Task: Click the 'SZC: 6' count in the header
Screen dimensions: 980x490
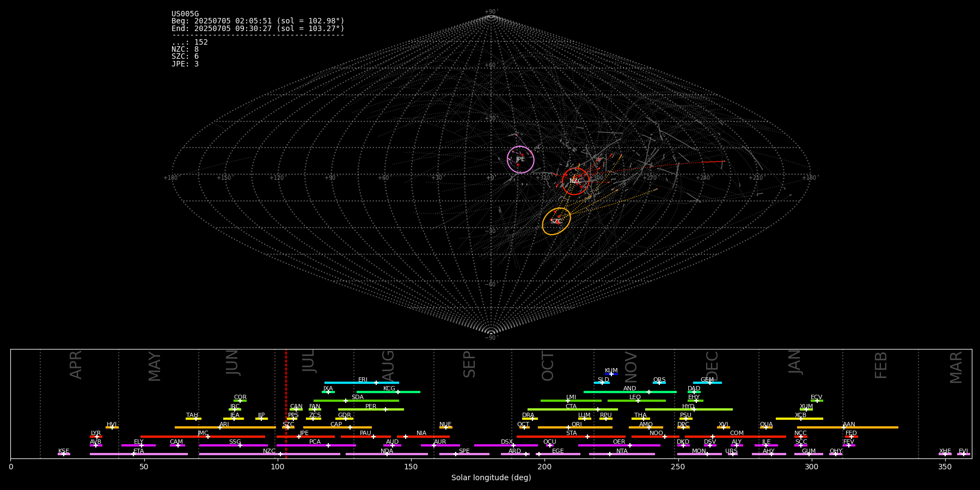Action: [x=185, y=57]
